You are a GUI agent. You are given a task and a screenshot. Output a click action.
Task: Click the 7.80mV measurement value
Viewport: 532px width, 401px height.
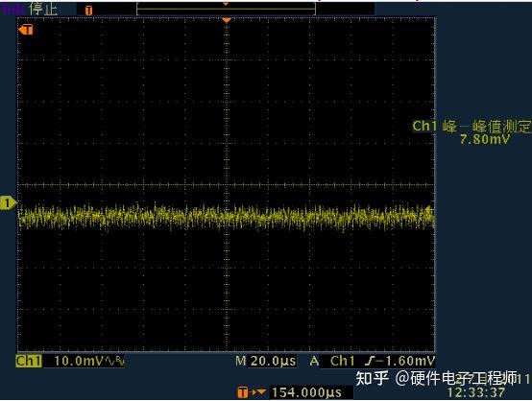tap(485, 139)
